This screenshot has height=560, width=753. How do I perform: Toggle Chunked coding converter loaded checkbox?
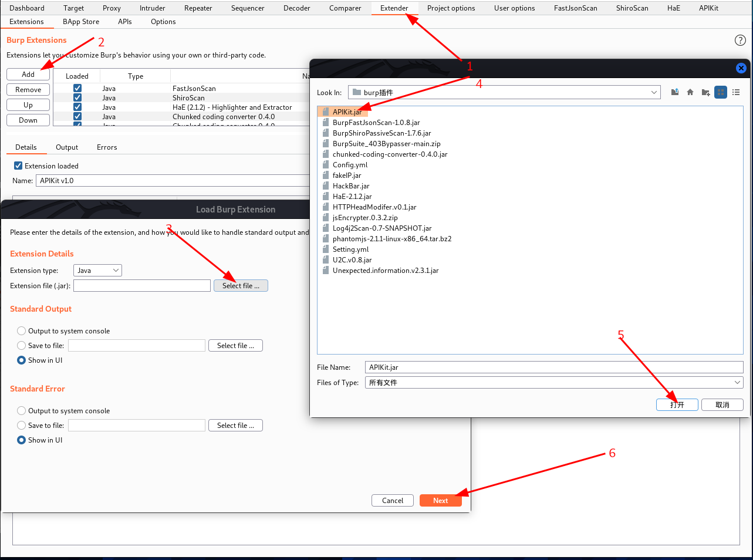pyautogui.click(x=77, y=117)
